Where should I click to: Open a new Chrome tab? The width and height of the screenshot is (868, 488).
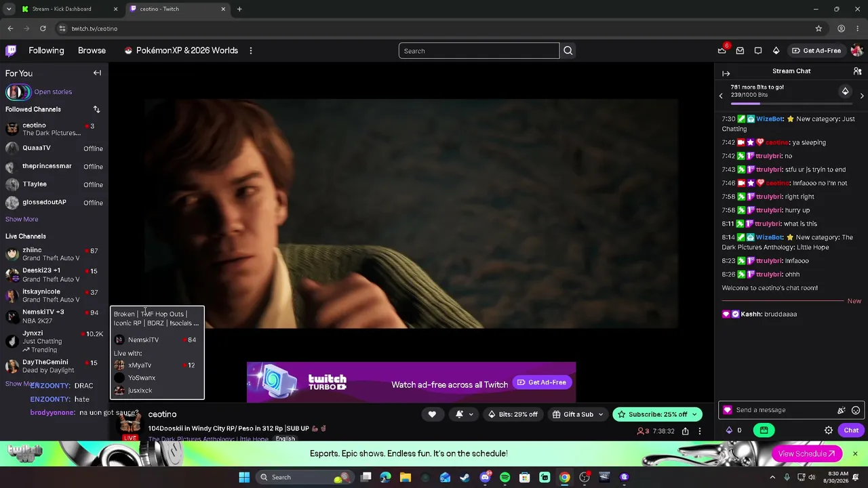pyautogui.click(x=239, y=9)
